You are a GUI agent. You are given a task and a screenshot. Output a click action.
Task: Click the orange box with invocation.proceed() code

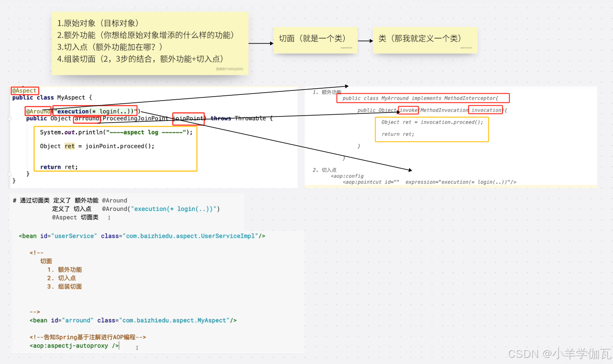point(431,128)
